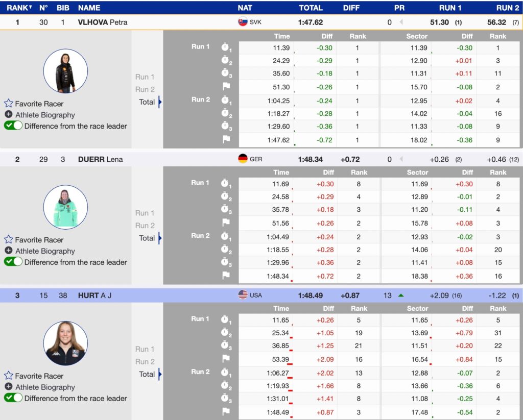Switch off Hurt's Difference from the race leader toggle

(x=13, y=398)
